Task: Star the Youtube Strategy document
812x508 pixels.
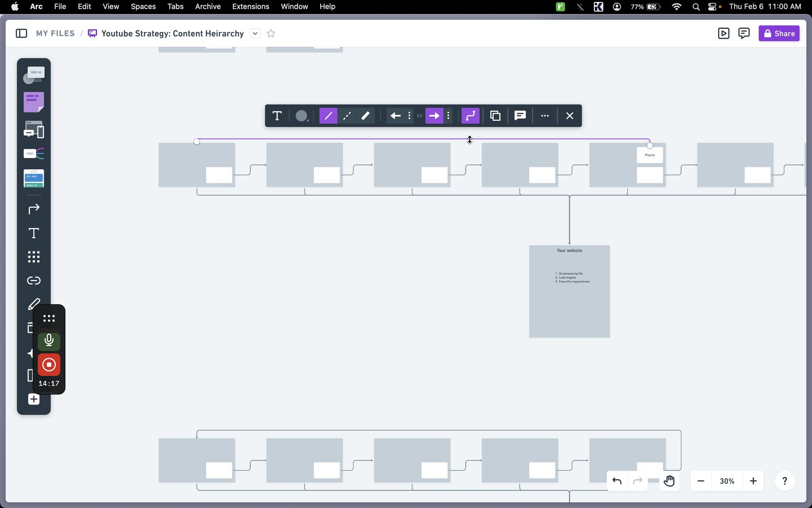Action: coord(271,34)
